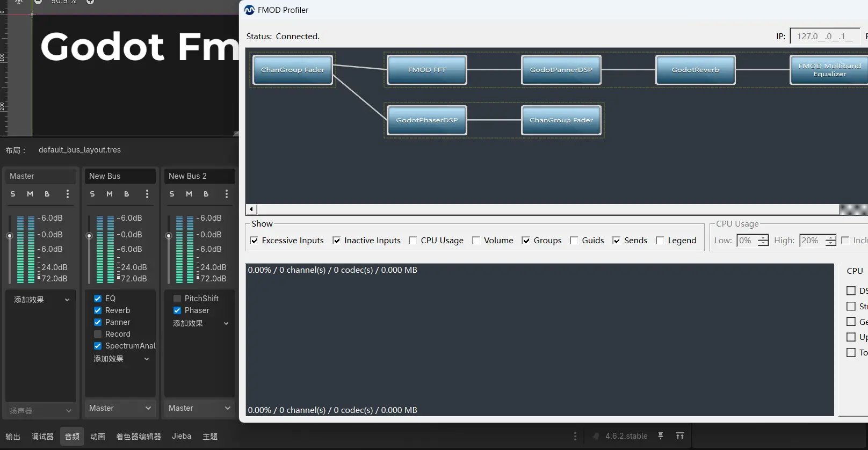
Task: Select the FMOD FFT DSP node
Action: pos(427,70)
